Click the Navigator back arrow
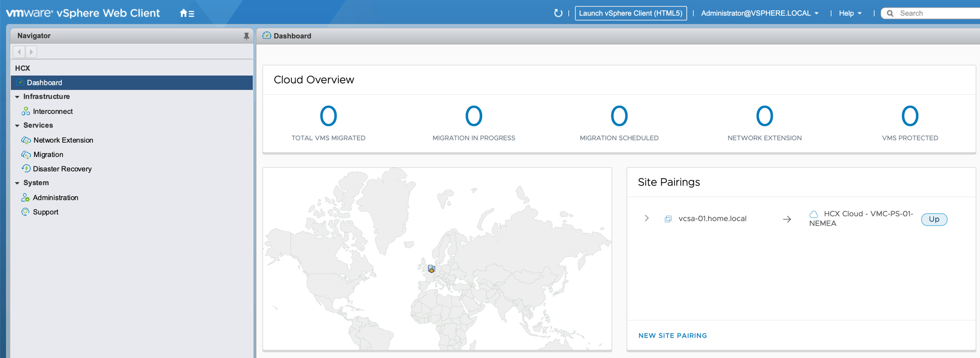980x358 pixels. tap(19, 52)
